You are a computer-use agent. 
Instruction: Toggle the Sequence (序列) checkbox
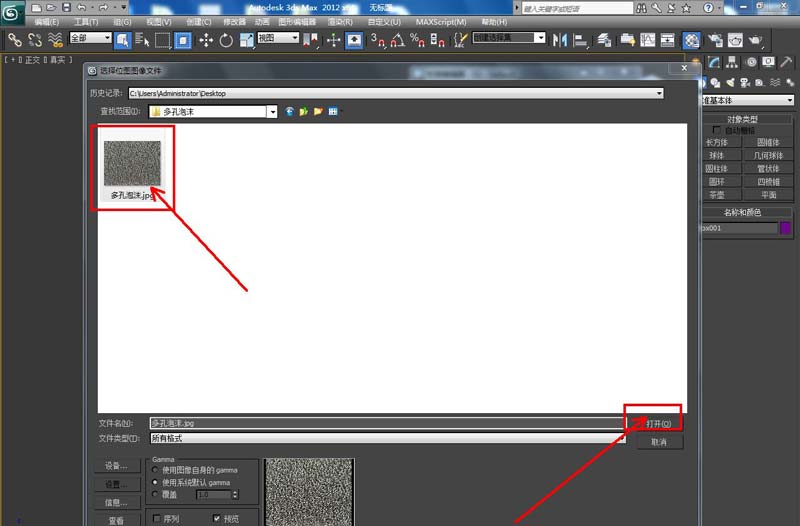tap(156, 519)
